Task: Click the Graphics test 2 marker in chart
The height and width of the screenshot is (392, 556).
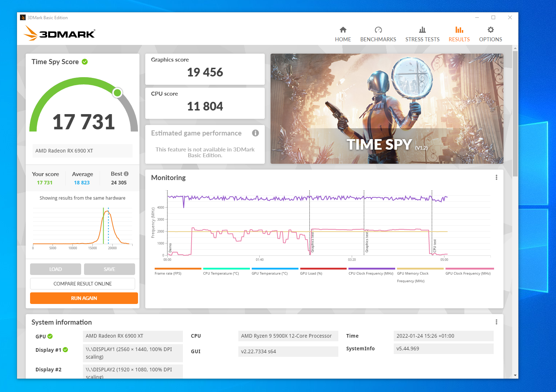Action: coord(367,241)
